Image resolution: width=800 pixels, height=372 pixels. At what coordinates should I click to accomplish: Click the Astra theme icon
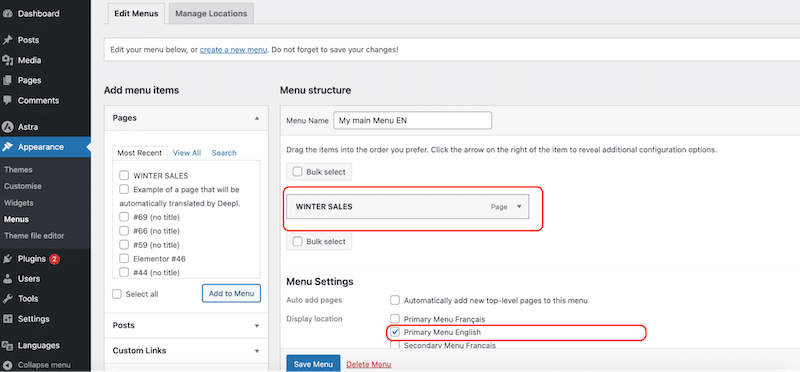(x=7, y=127)
